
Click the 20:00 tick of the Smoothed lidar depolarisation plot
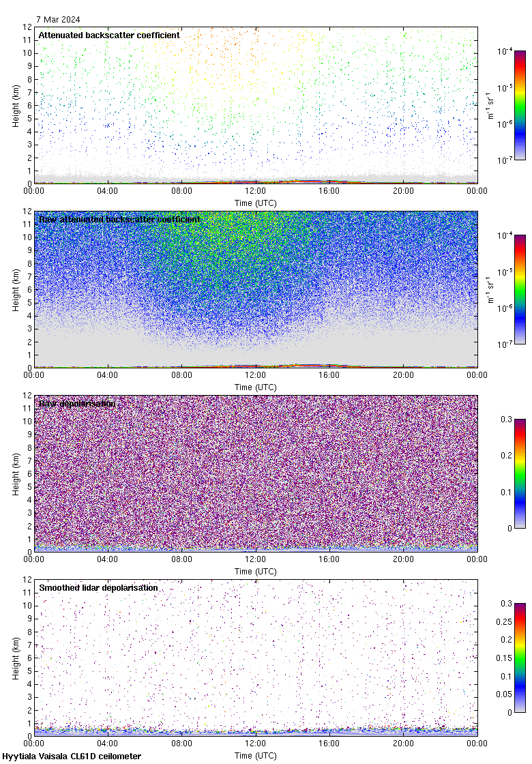(x=403, y=744)
